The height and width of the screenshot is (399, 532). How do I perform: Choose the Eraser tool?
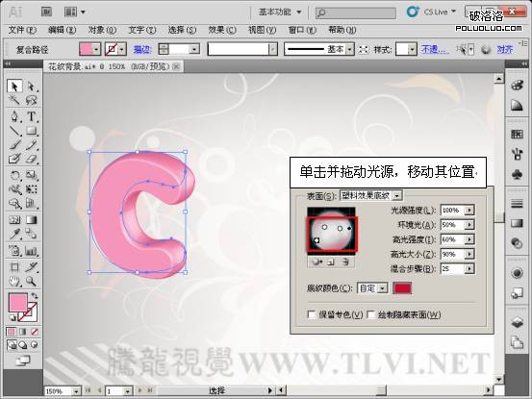[31, 159]
